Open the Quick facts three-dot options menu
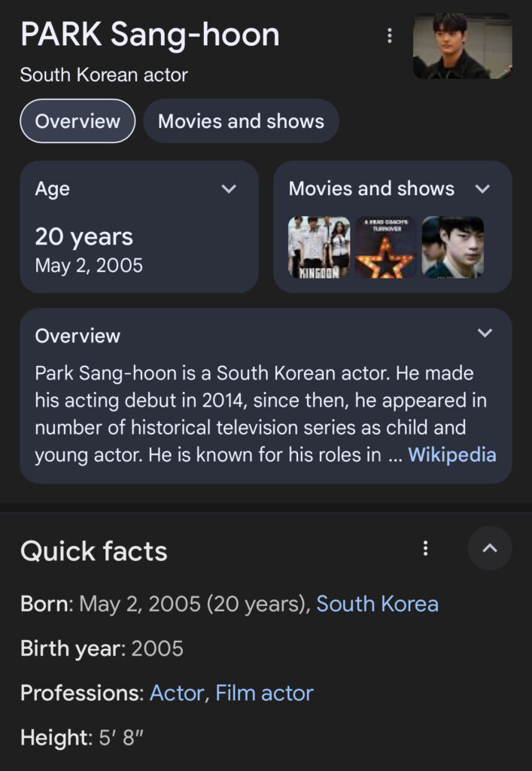532x771 pixels. coord(425,548)
